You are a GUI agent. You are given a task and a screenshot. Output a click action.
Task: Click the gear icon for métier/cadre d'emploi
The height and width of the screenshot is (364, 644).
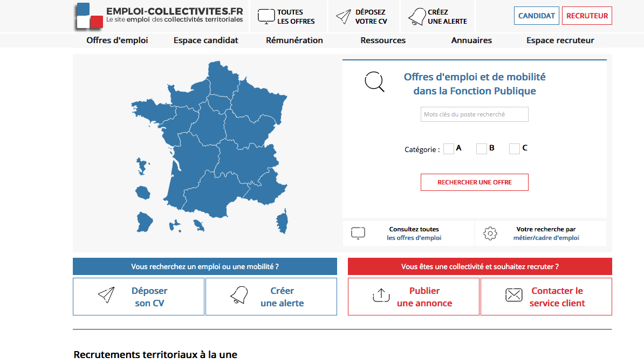point(490,233)
